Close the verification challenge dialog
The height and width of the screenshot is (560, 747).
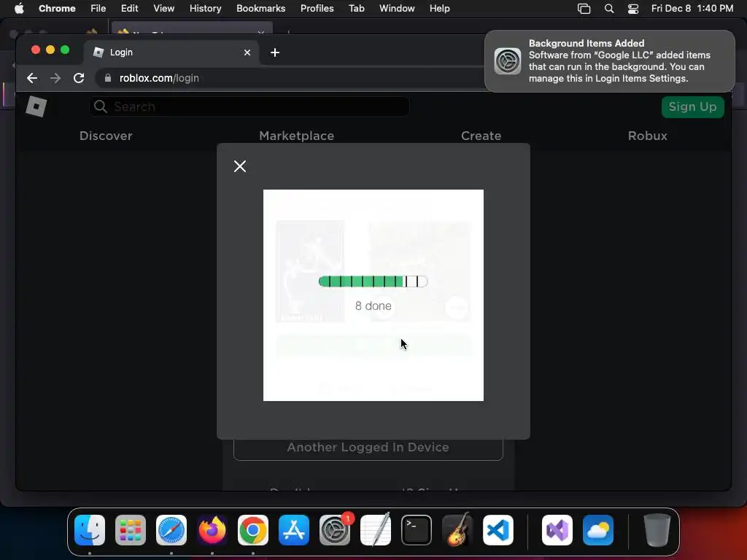tap(239, 166)
